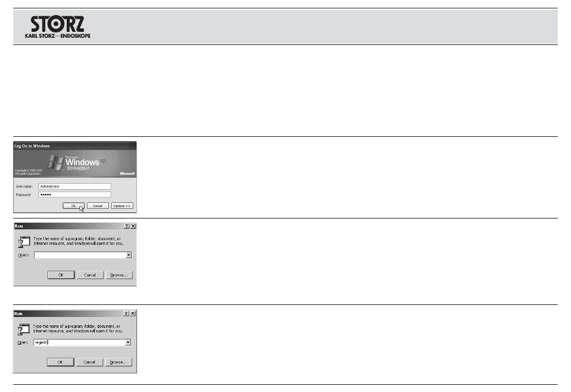Click the KARL STORZ Endoskope logo
Image resolution: width=571 pixels, height=392 pixels.
58,27
